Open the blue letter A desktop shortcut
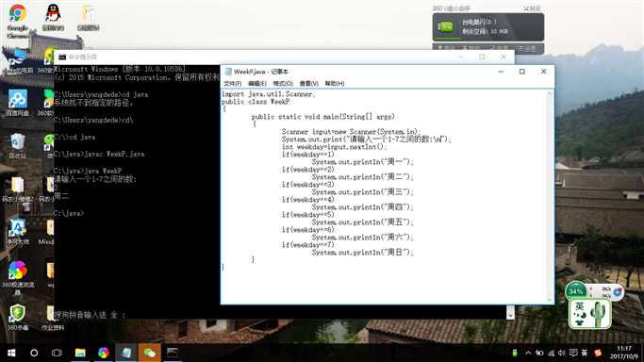Screen dimensions: 644x362 tap(18, 232)
